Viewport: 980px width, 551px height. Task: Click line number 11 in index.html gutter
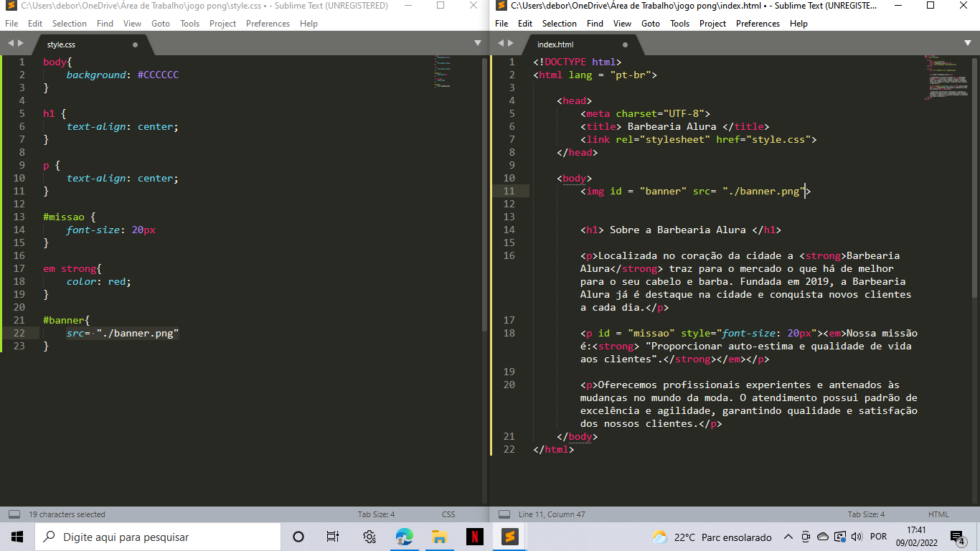(509, 191)
